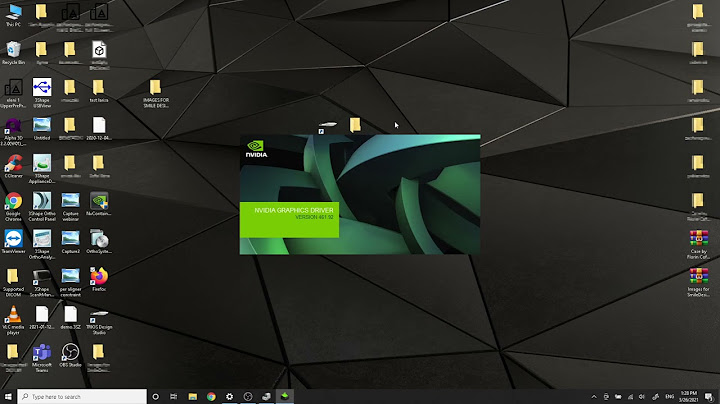The height and width of the screenshot is (404, 720).
Task: Launch OBS Studio shortcut
Action: (70, 355)
